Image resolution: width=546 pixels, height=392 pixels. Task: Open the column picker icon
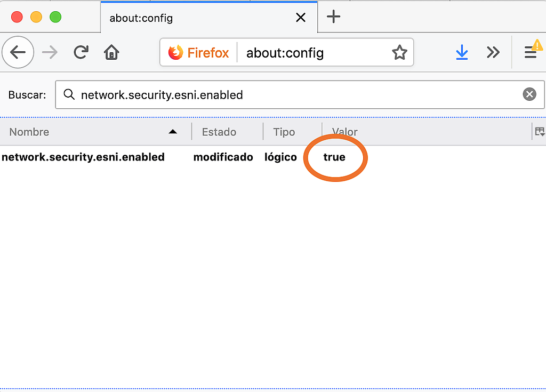(x=539, y=132)
